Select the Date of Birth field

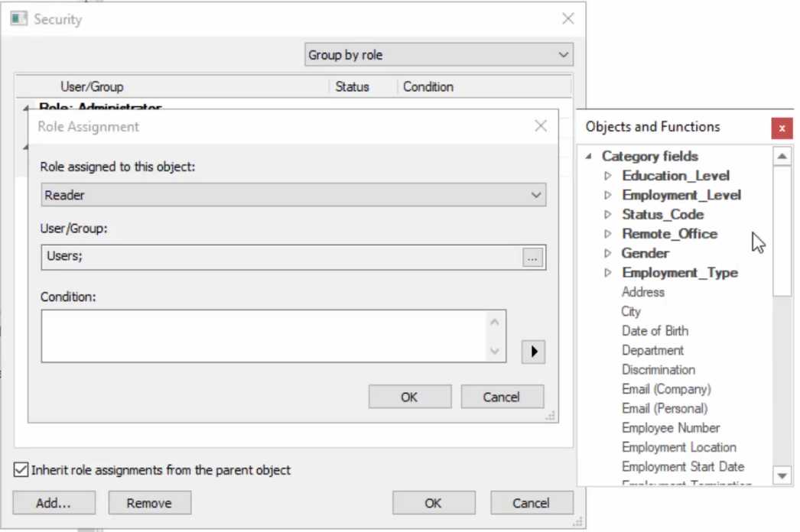coord(655,331)
